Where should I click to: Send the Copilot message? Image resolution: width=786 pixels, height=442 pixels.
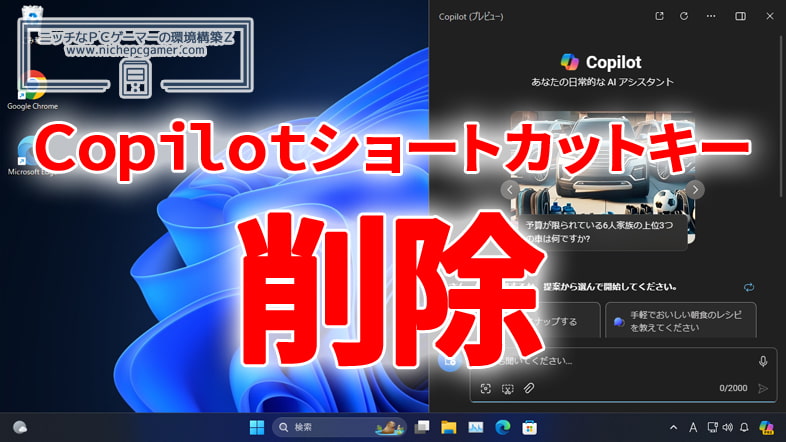[763, 388]
